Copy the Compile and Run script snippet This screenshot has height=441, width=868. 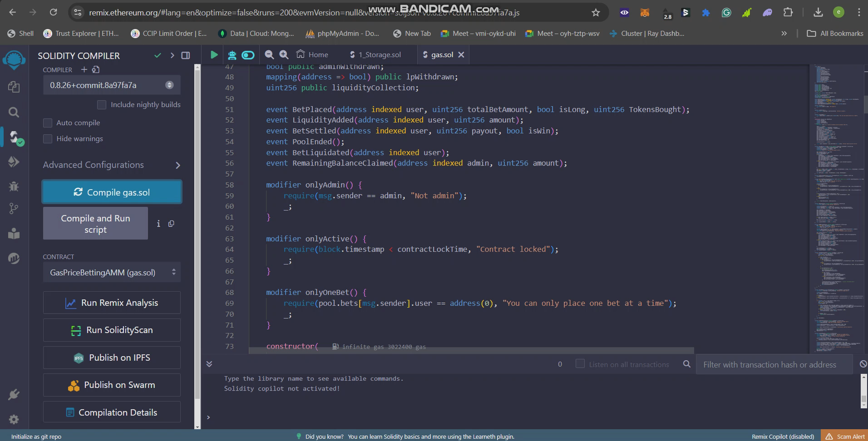click(171, 224)
